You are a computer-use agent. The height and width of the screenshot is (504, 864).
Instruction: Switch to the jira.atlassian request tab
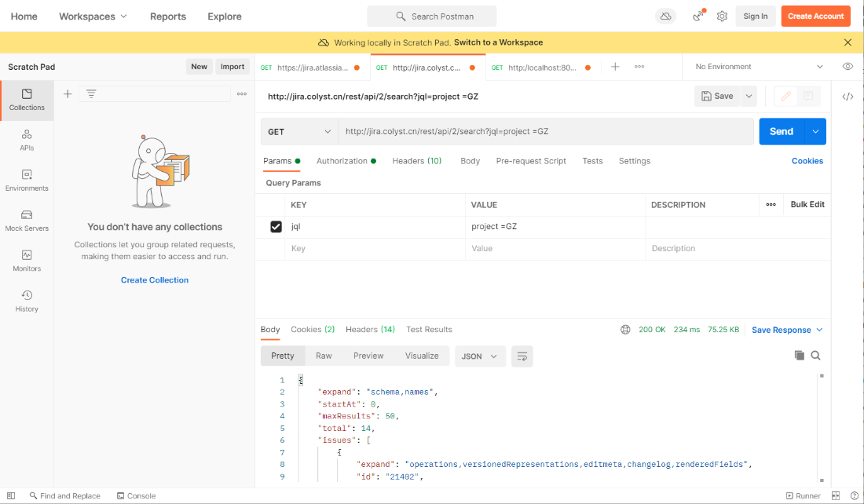coord(312,68)
